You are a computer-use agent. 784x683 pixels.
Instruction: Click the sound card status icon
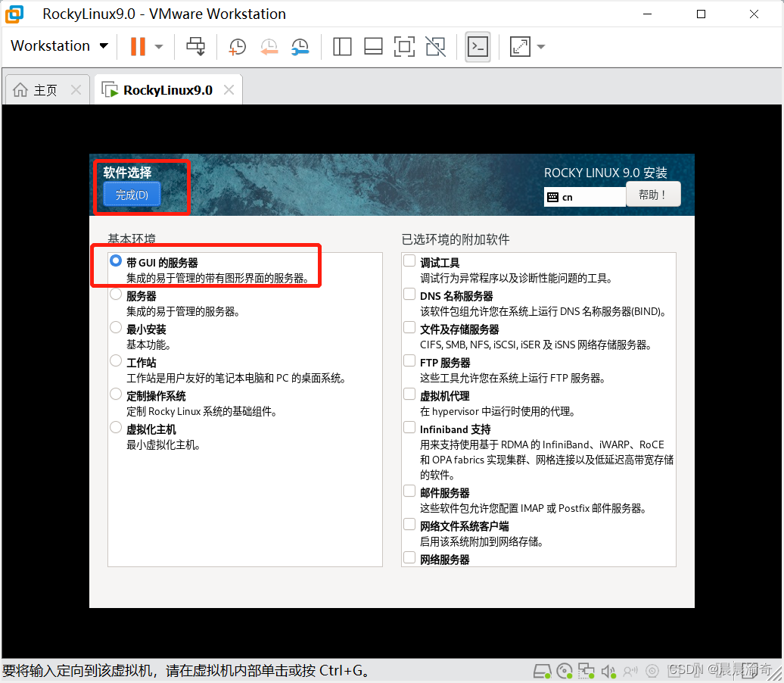pos(608,671)
